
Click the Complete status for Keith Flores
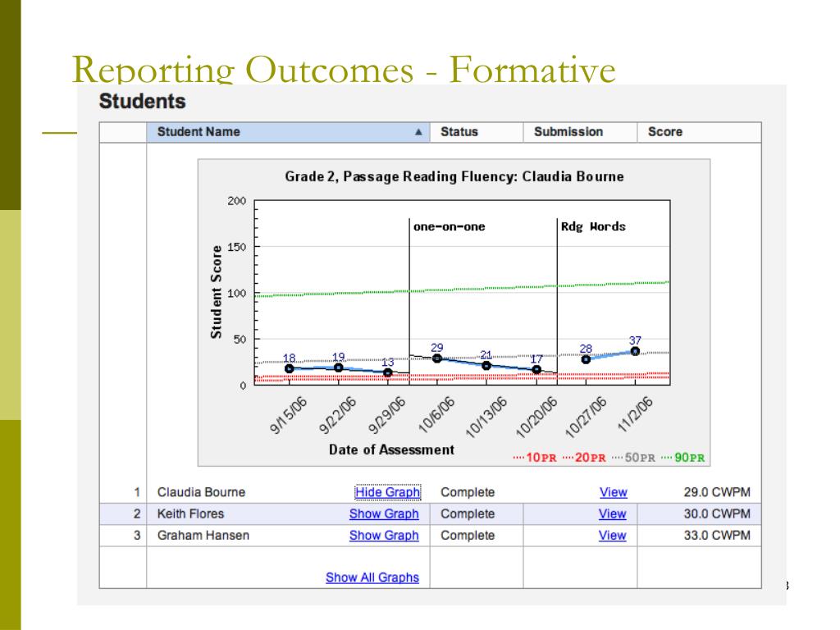468,514
